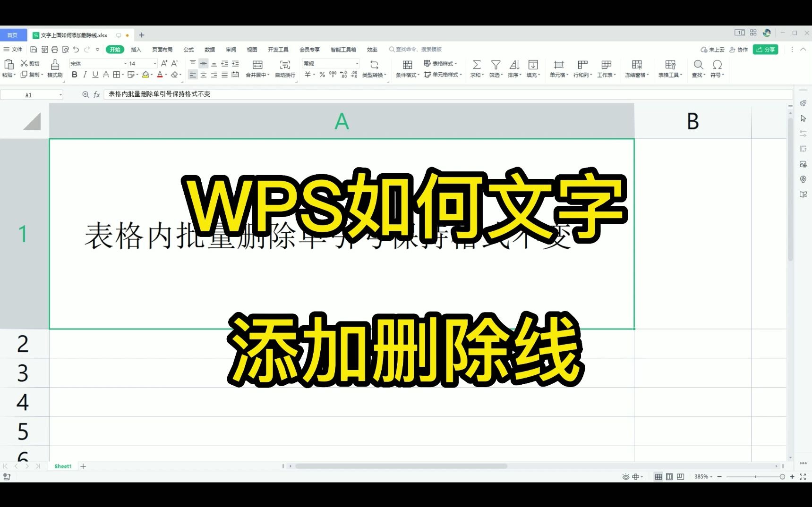Go to the 首页 home tab
This screenshot has height=507, width=812.
point(13,35)
